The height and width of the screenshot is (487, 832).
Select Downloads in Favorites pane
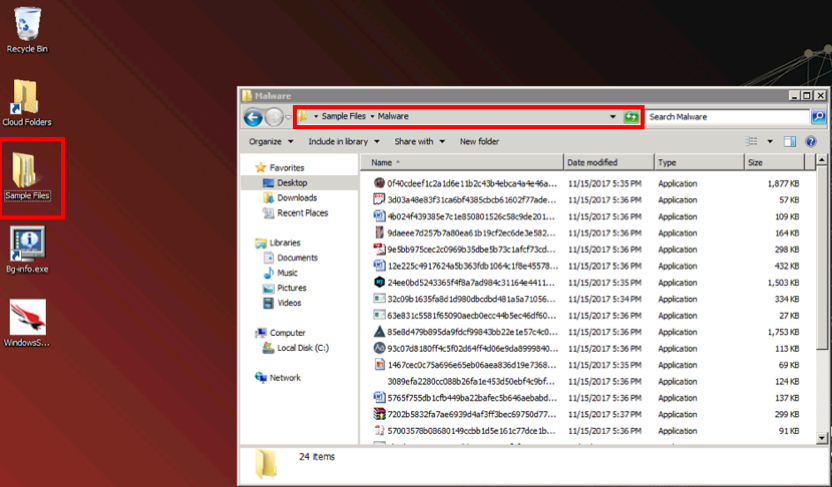click(x=297, y=198)
